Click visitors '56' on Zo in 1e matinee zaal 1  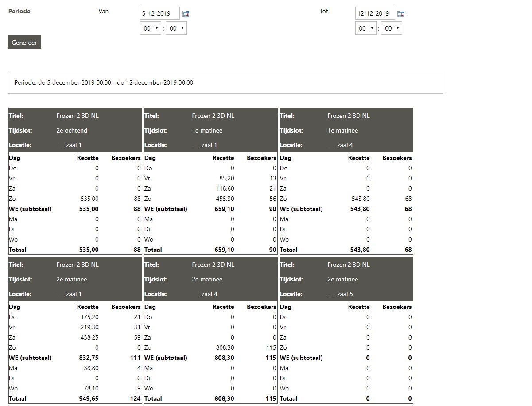click(272, 199)
